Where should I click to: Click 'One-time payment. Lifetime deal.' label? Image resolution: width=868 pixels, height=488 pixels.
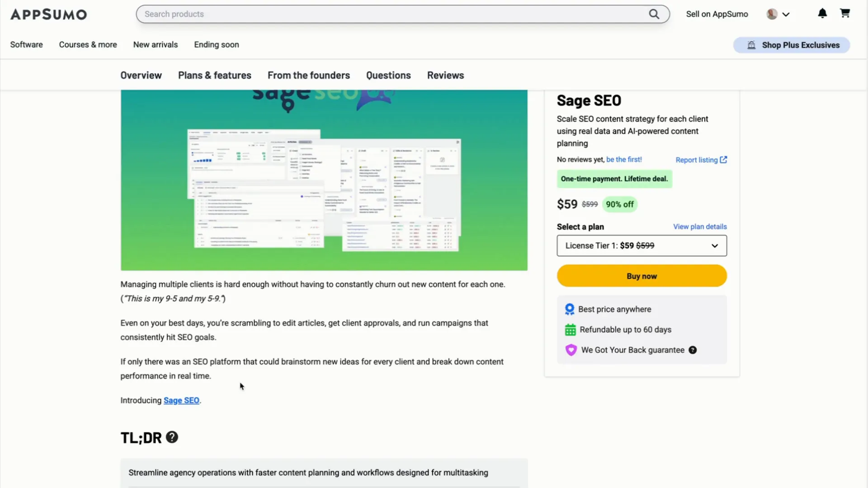[x=614, y=179]
